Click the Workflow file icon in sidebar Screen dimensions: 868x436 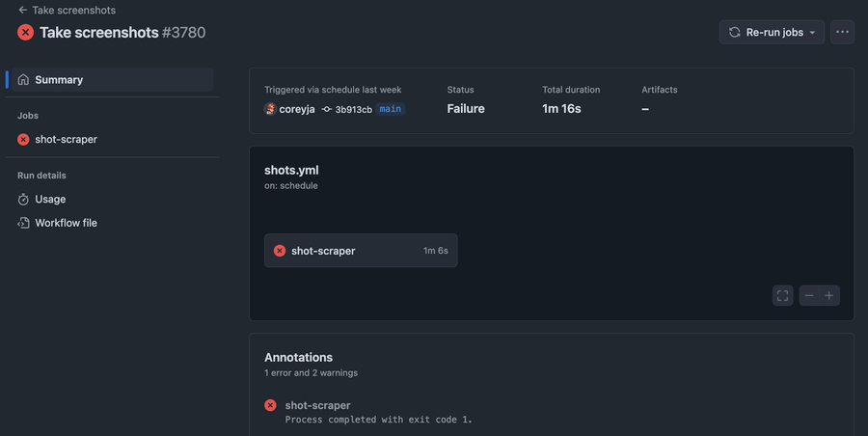[24, 223]
